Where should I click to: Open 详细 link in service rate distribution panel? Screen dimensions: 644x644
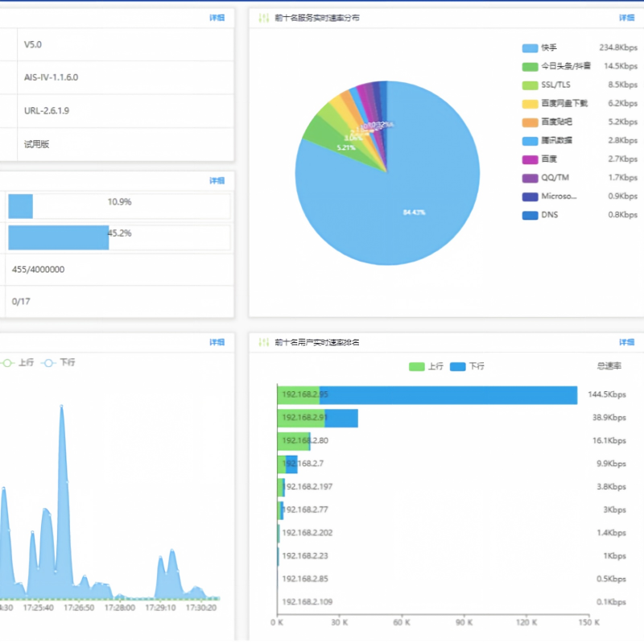pyautogui.click(x=626, y=18)
